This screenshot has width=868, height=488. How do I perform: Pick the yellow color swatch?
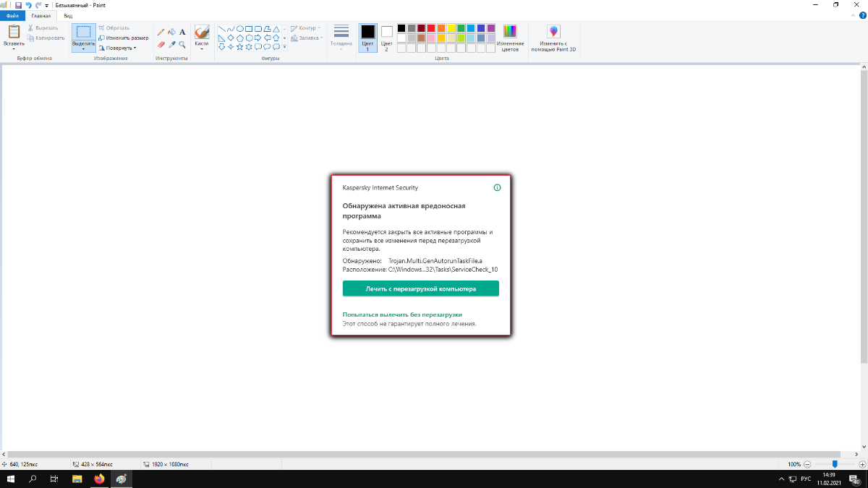tap(451, 27)
